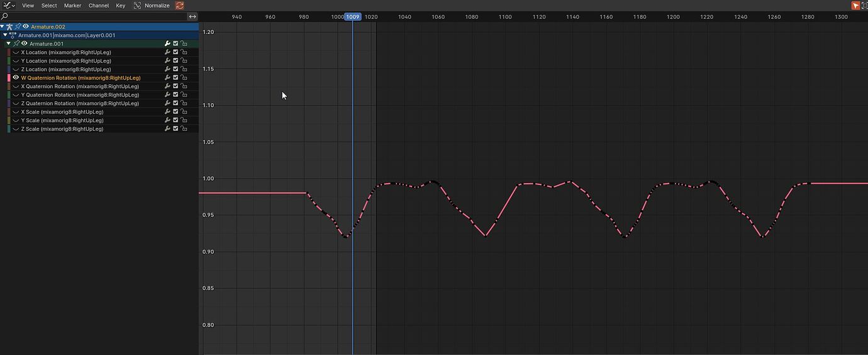The image size is (868, 355).
Task: Toggle modifiers wrench on Z Quaternion Rotation
Action: click(167, 103)
